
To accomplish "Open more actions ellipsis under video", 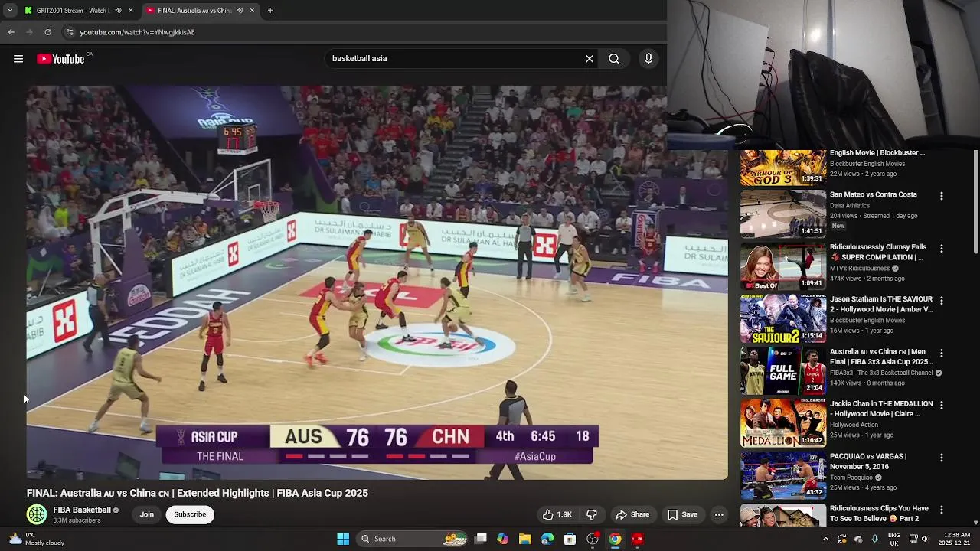I will click(719, 515).
